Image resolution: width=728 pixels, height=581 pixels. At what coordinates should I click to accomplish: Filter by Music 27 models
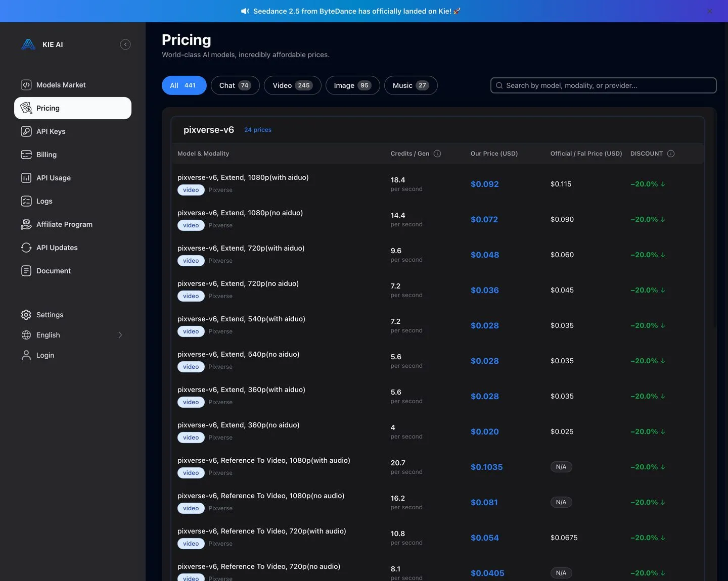(411, 85)
